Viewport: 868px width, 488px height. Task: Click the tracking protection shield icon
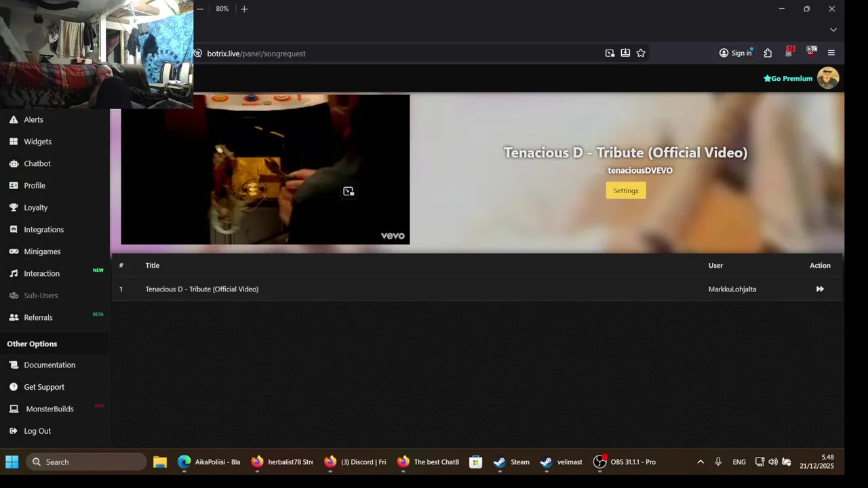point(197,53)
